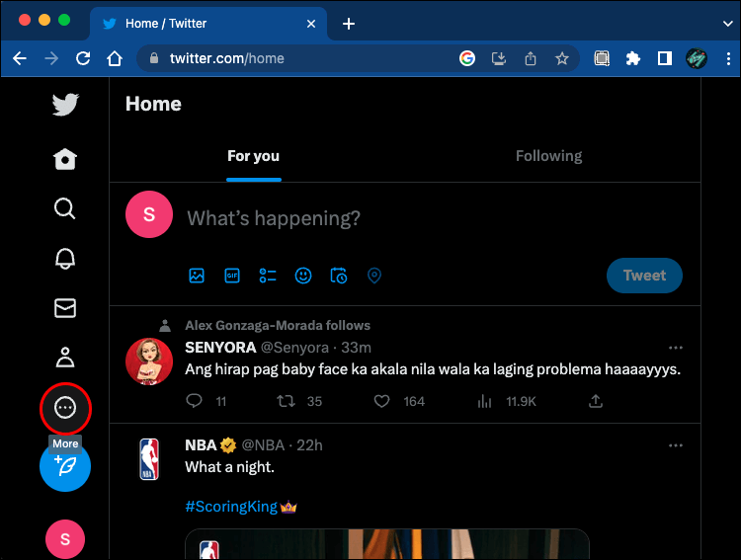Like the SENYORA tweet
This screenshot has width=741, height=560.
click(381, 401)
